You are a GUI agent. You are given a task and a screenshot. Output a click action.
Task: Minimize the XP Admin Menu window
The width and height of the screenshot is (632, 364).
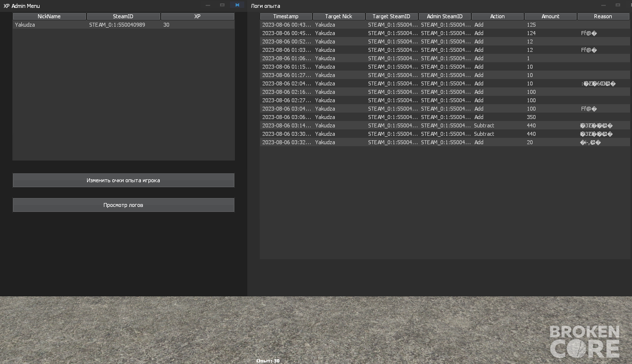coord(208,5)
